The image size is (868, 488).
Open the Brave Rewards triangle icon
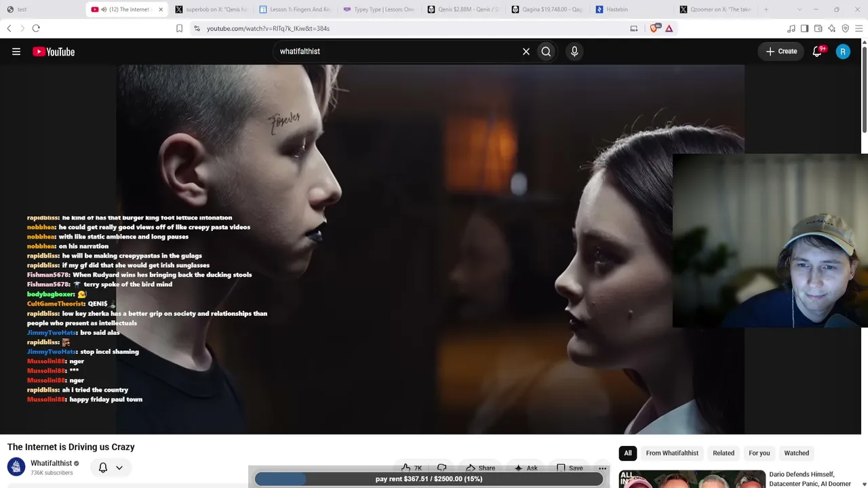[x=669, y=28]
